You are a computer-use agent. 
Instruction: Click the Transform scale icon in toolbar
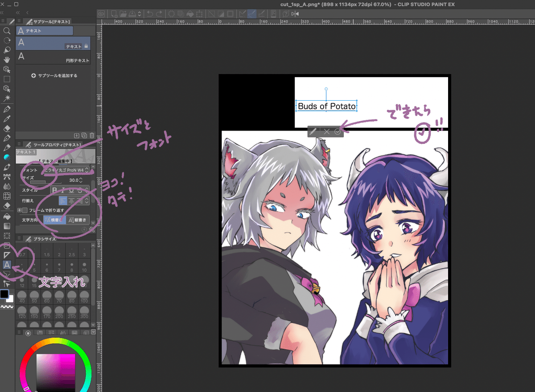(x=199, y=14)
